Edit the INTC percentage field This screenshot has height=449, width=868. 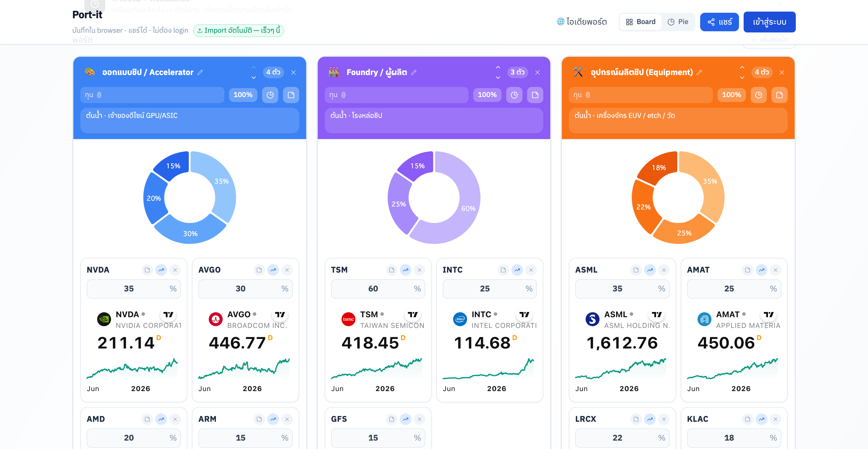490,289
